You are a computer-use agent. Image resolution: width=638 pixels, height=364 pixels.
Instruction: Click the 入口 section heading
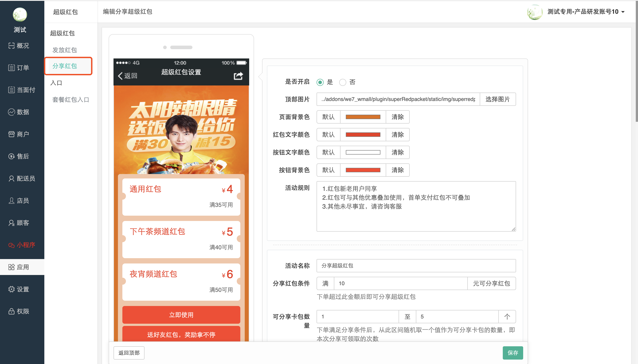tap(56, 83)
